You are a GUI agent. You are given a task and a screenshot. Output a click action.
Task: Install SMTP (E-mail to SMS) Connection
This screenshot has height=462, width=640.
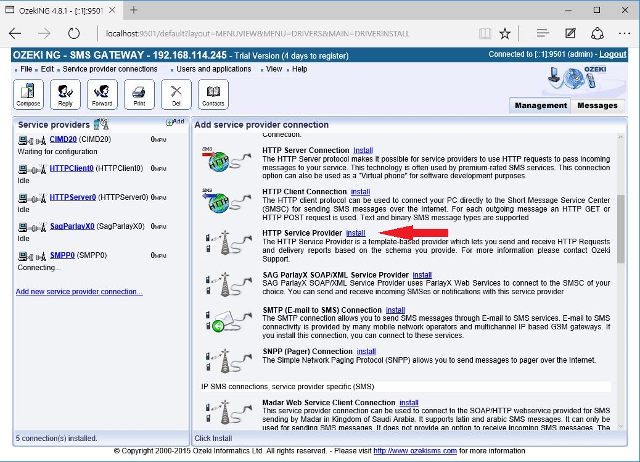point(395,310)
